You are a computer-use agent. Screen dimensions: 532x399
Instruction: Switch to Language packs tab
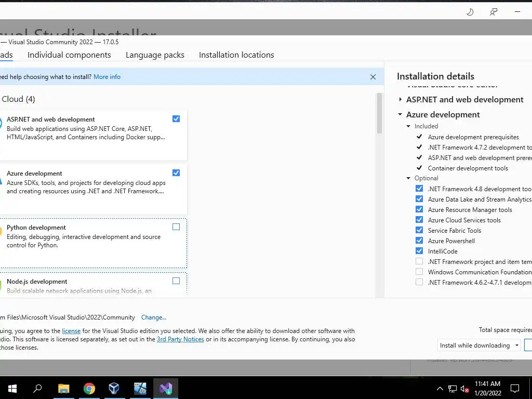tap(155, 55)
